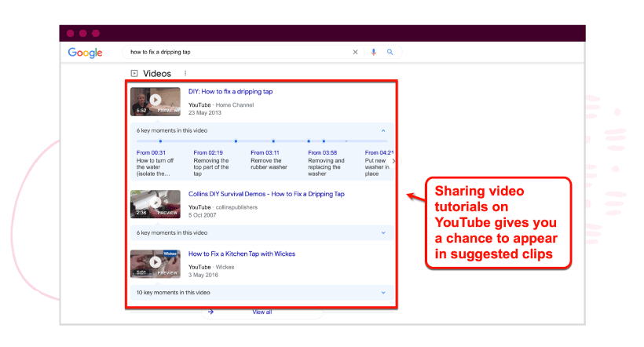The image size is (644, 347).
Task: Click the magnifying glass search icon
Action: point(390,53)
